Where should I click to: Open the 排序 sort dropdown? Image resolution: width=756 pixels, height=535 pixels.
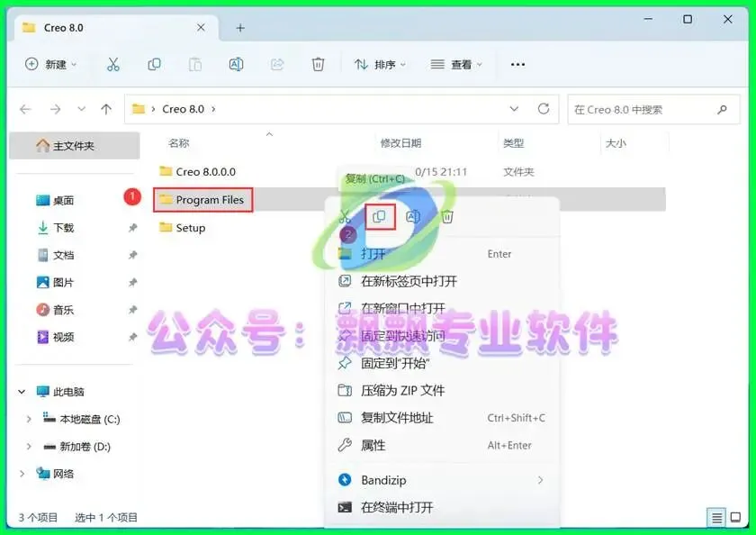381,64
